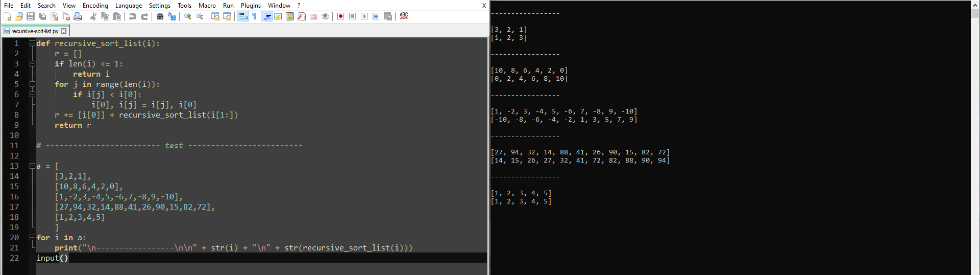Click the console window scroll up arrow

[x=975, y=5]
